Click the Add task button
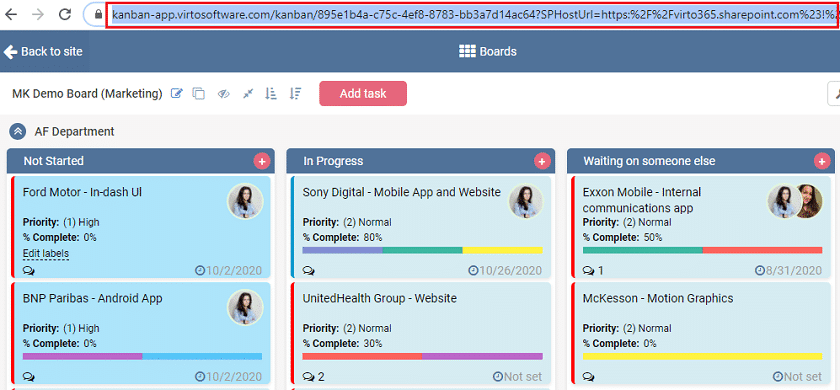The image size is (840, 390). [363, 93]
